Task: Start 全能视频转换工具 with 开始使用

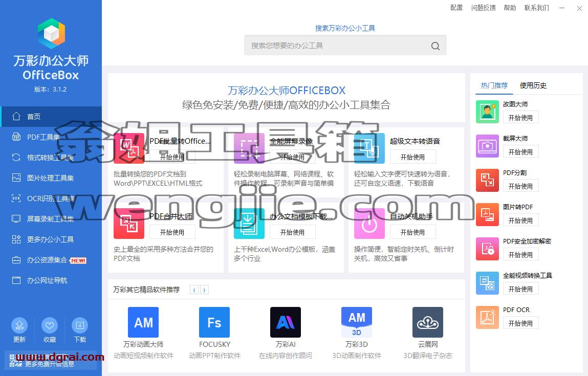Action: (x=520, y=289)
